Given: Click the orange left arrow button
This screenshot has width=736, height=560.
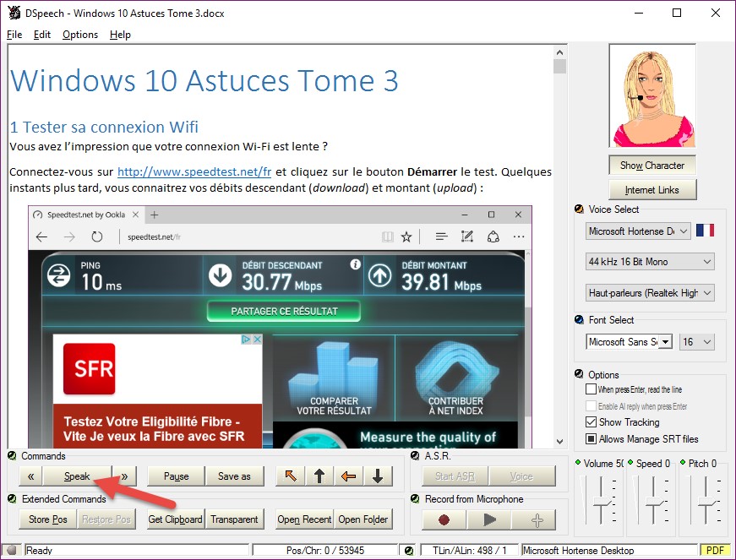Looking at the screenshot, I should (348, 476).
